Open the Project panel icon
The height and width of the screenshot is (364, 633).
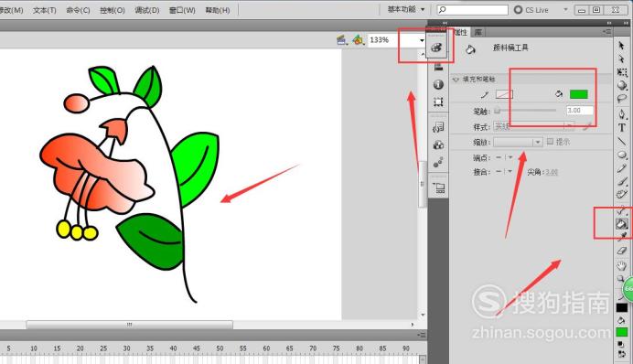[438, 187]
